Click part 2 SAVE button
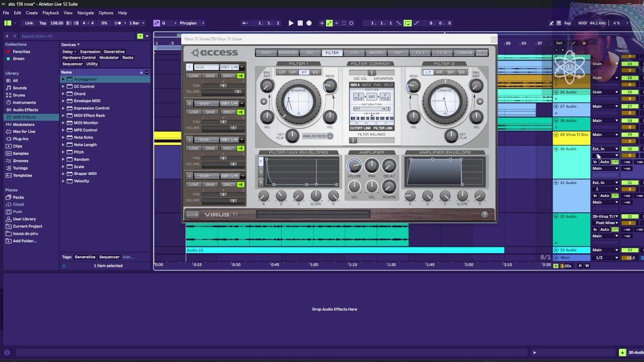The image size is (644, 362). click(210, 112)
